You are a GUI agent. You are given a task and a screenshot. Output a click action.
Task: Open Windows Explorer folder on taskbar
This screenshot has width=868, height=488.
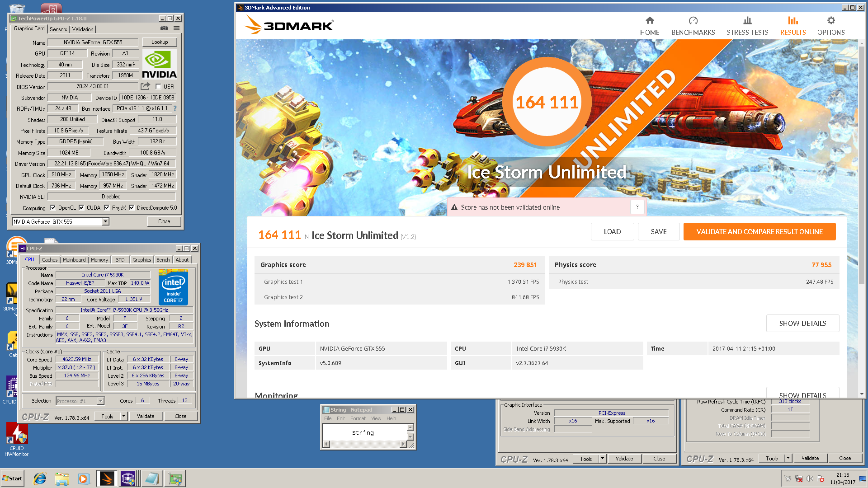coord(62,479)
